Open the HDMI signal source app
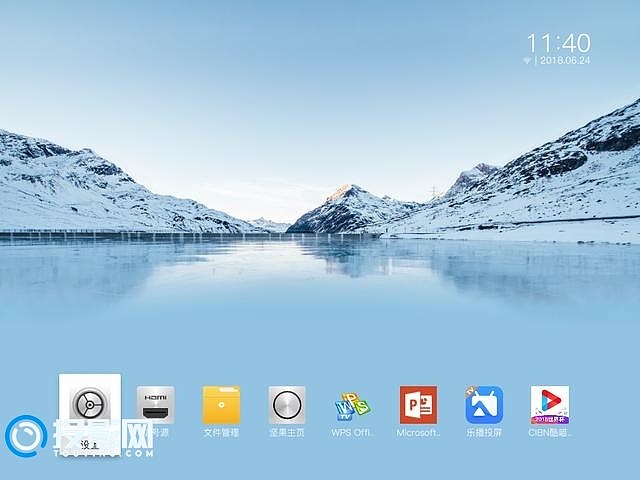 tap(155, 404)
